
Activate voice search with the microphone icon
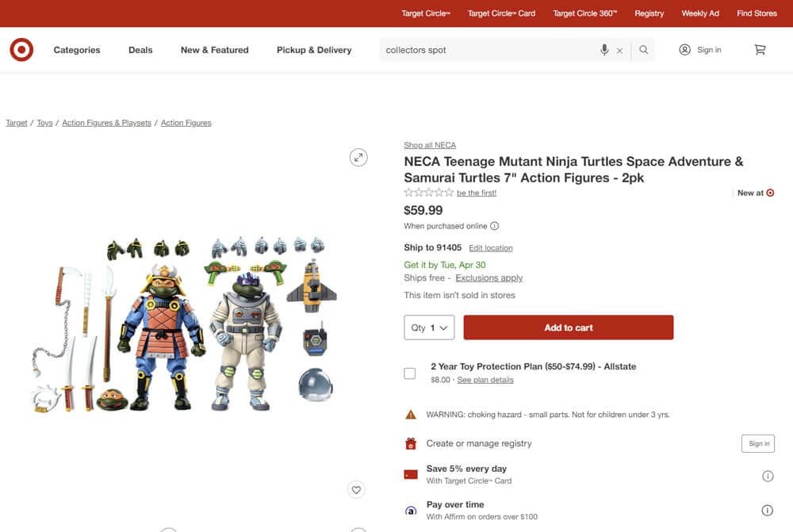[x=605, y=49]
